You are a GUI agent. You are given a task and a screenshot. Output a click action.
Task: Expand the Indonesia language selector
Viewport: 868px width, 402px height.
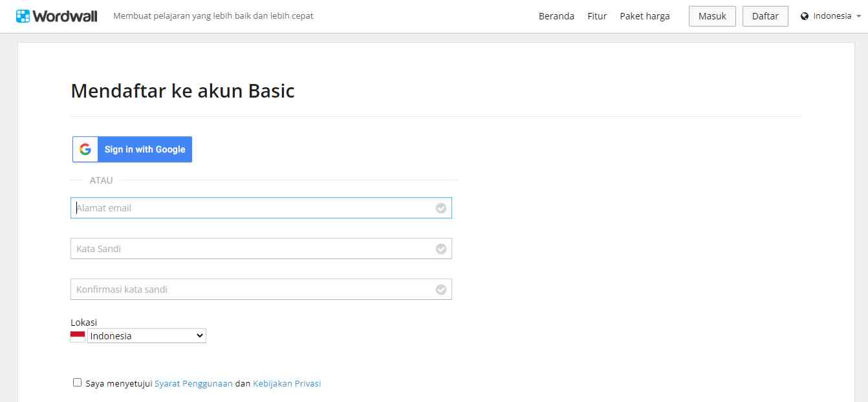pyautogui.click(x=832, y=16)
